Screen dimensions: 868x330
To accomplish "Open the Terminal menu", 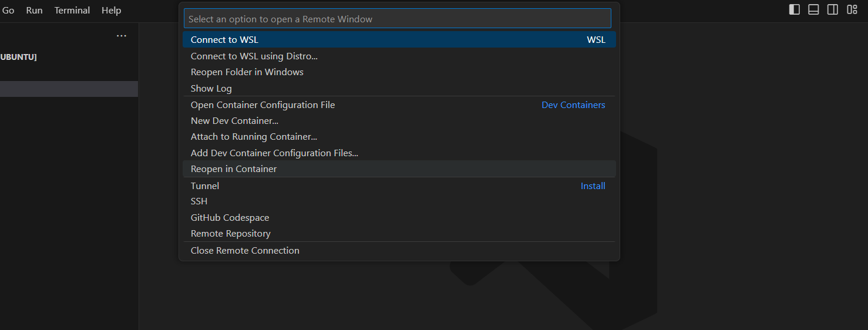I will point(72,11).
